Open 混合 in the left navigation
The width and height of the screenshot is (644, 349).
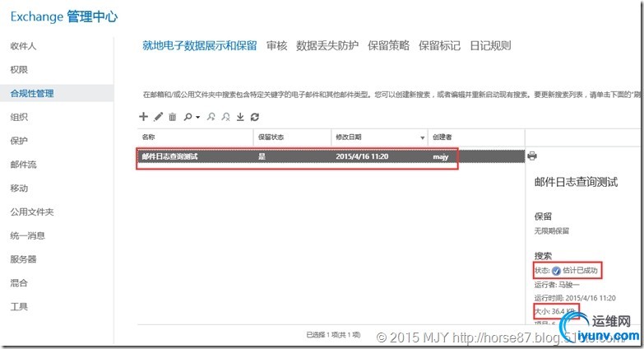coord(19,283)
